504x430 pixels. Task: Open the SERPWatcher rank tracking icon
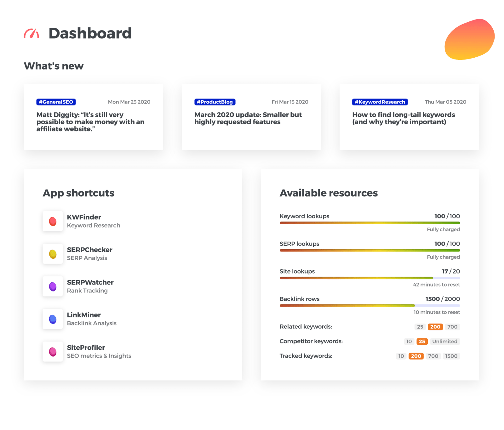point(52,286)
